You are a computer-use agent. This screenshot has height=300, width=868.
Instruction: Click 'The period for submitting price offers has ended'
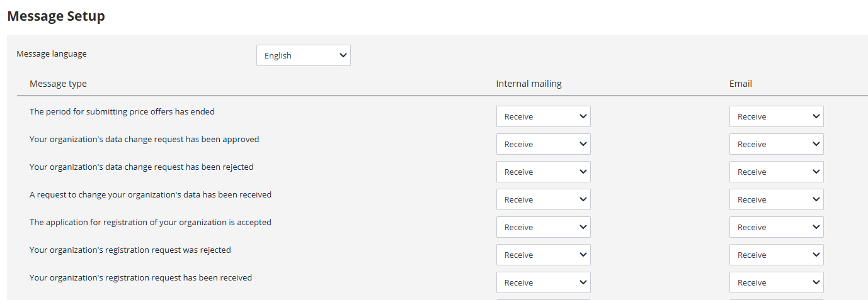coord(122,112)
